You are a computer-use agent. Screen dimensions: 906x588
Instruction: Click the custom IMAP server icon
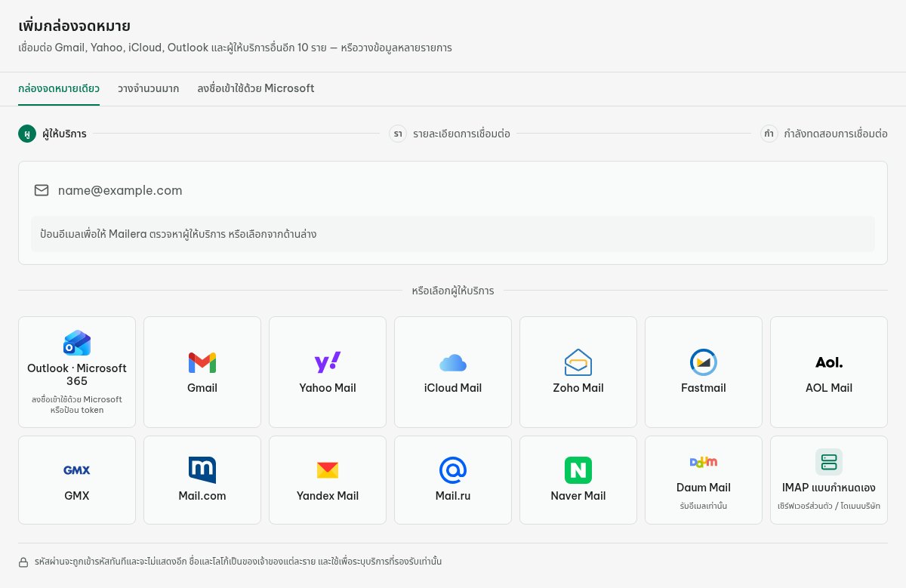tap(829, 462)
